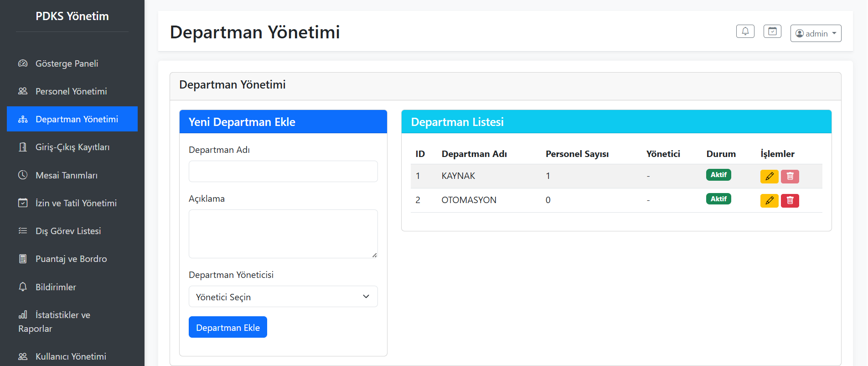The image size is (868, 366).
Task: Focus the Departman Adı text field
Action: [x=283, y=172]
